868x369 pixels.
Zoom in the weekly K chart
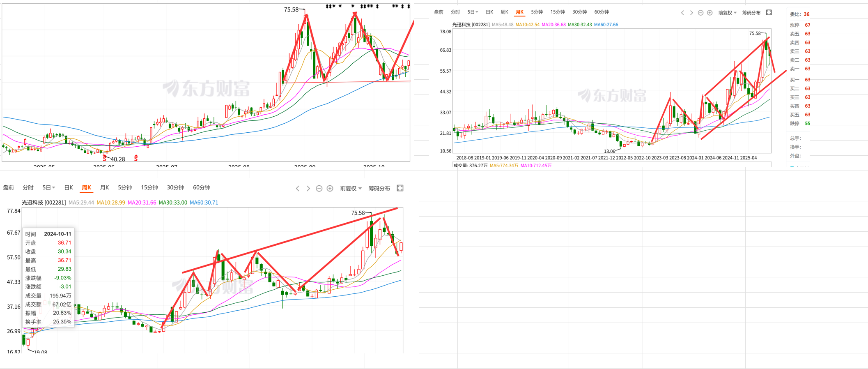pyautogui.click(x=330, y=188)
